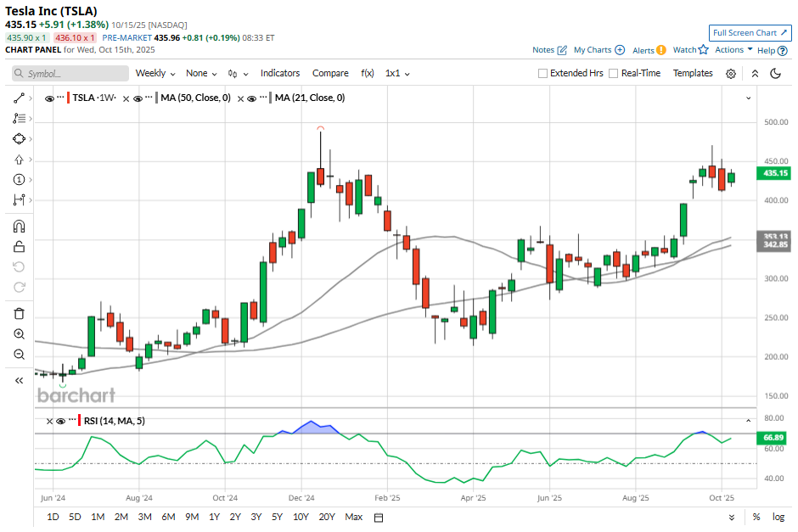Click the Notes pencil icon
This screenshot has width=798, height=532.
click(562, 50)
